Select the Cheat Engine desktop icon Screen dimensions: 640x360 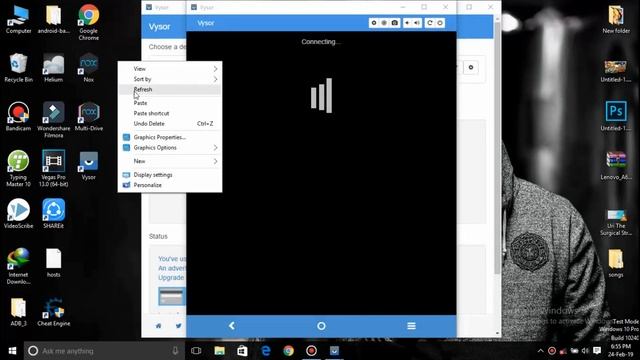[x=53, y=312]
